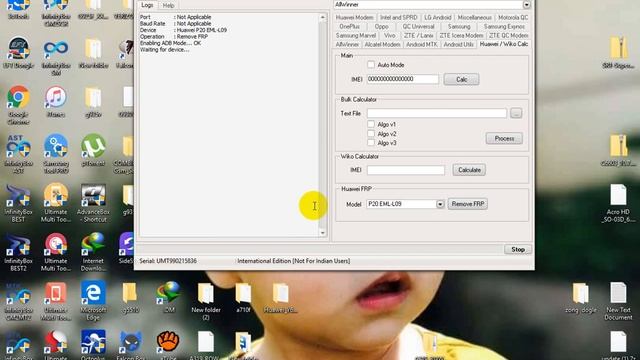Screen dimensions: 640x360
Task: Open the QC Universal tab
Action: pyautogui.click(x=418, y=27)
